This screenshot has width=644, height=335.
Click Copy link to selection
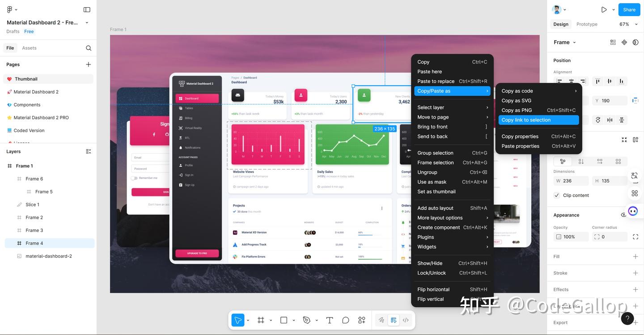coord(538,120)
